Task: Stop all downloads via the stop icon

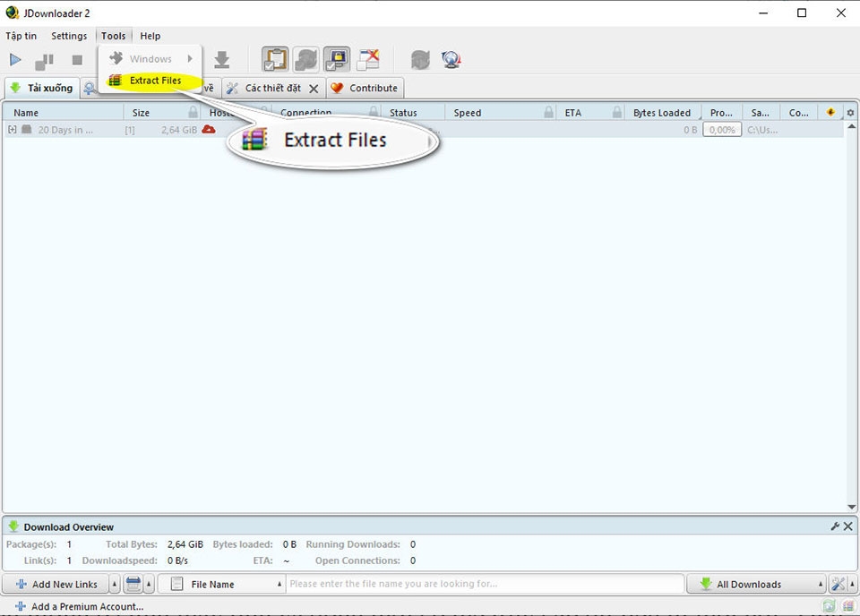Action: (x=75, y=59)
